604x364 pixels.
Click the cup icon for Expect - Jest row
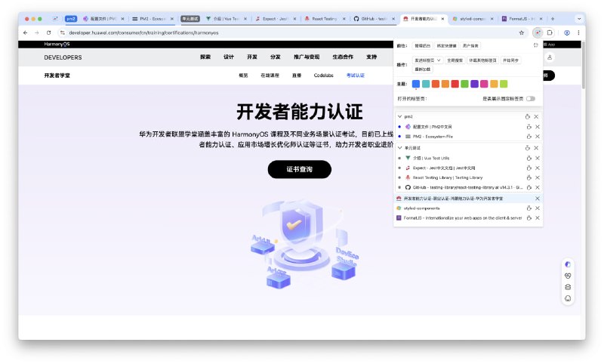529,168
